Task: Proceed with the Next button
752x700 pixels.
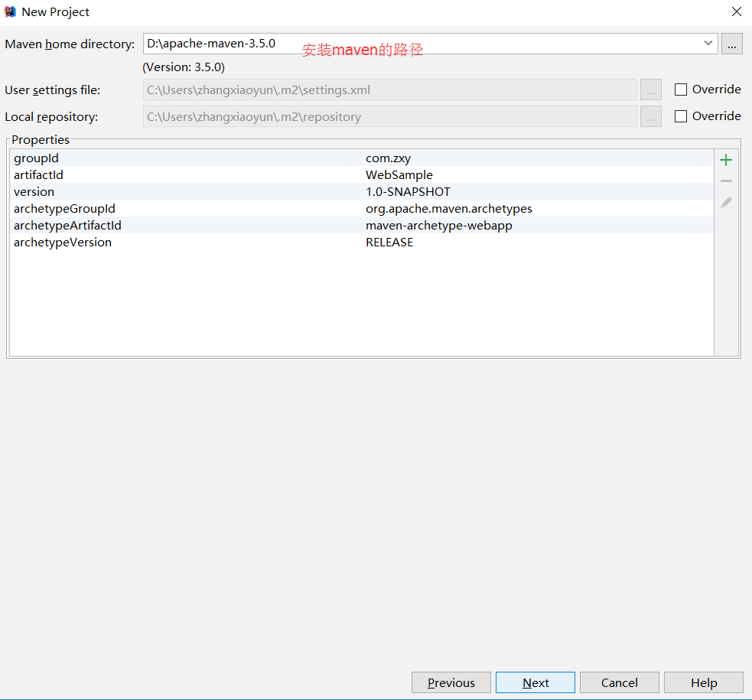Action: click(536, 682)
